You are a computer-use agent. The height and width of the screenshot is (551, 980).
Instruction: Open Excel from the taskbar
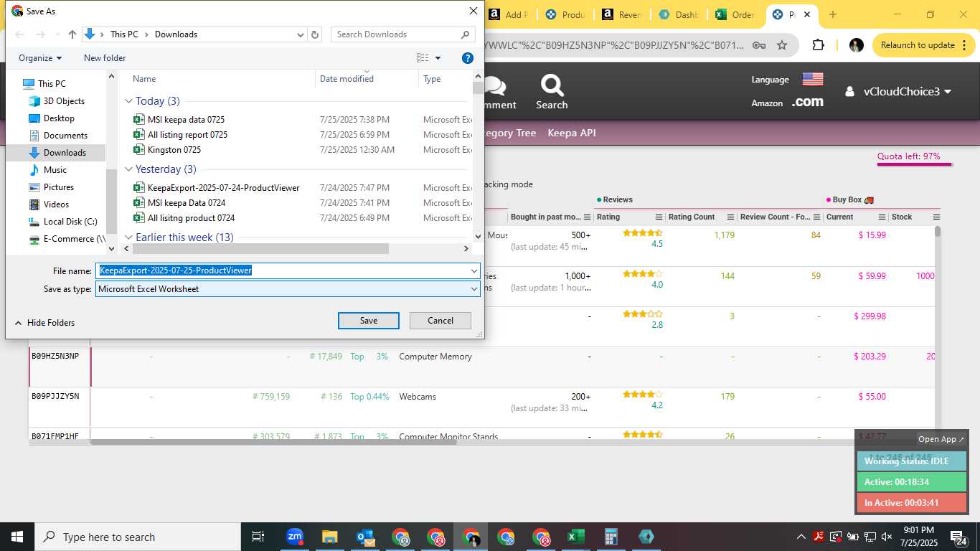(x=575, y=537)
